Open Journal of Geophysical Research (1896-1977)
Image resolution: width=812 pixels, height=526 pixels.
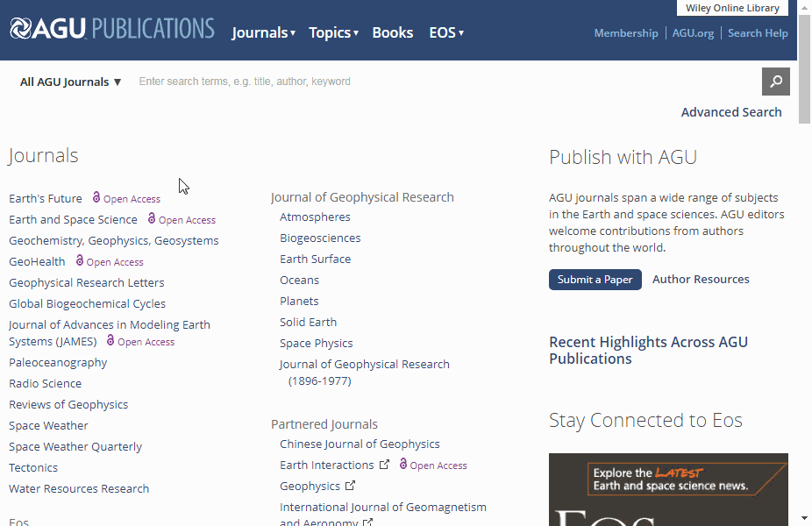pos(365,373)
